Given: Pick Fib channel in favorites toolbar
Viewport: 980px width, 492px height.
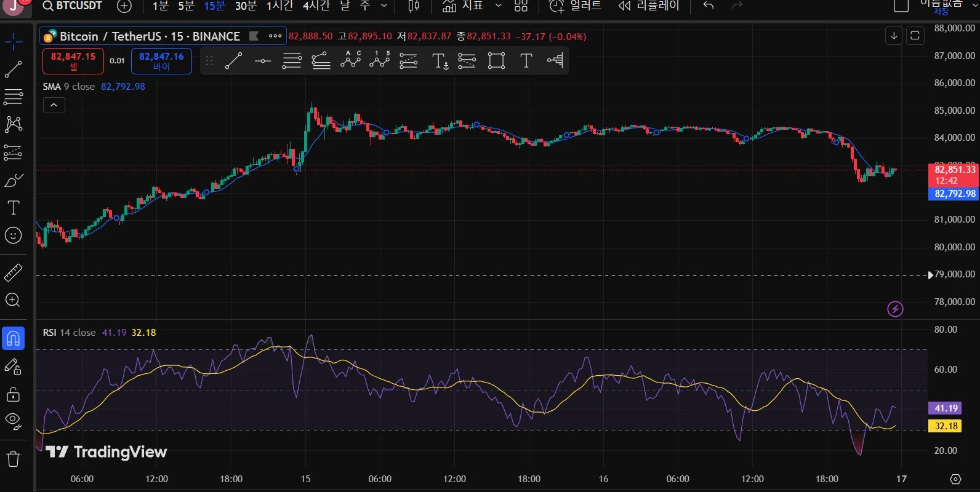Looking at the screenshot, I should click(321, 60).
